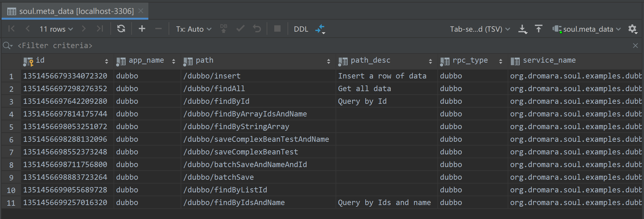Close the soul.meta_data tab
This screenshot has width=644, height=219.
(141, 11)
